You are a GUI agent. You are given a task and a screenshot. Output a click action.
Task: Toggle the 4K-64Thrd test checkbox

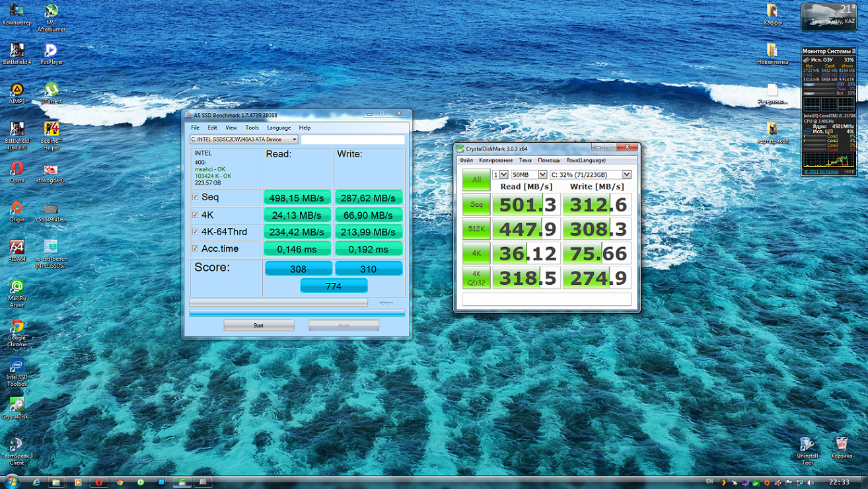click(195, 232)
